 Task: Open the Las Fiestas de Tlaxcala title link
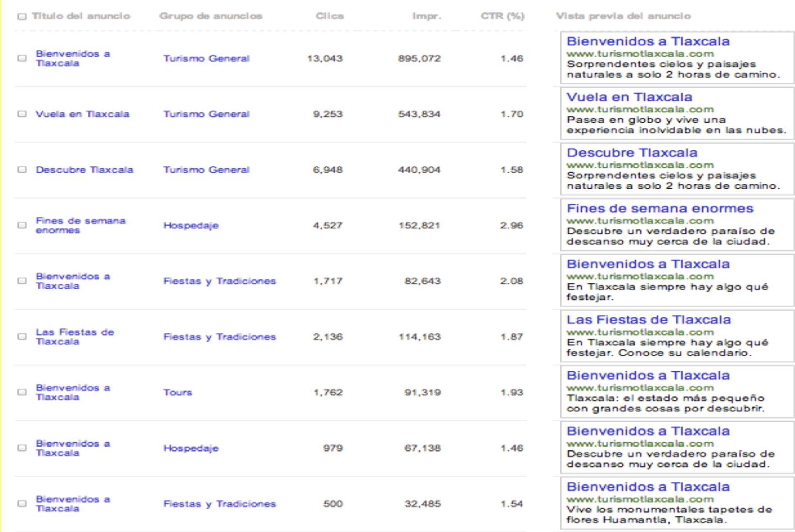point(75,337)
